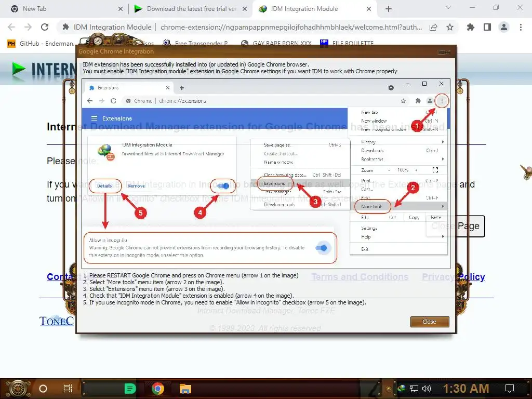532x399 pixels.
Task: Close the New Tab tab
Action: [x=121, y=9]
